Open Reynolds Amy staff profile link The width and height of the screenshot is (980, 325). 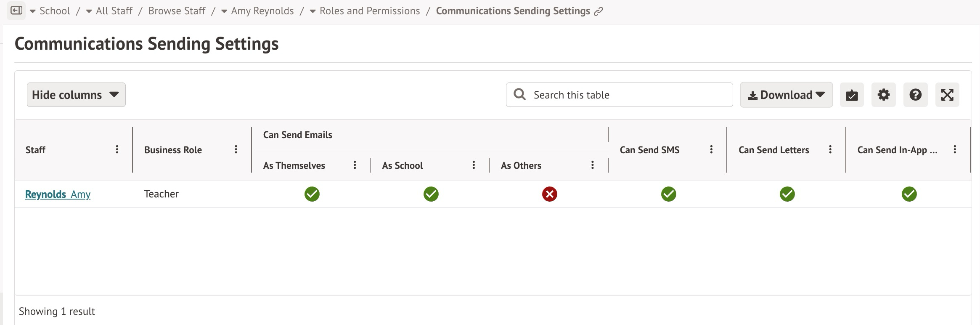tap(58, 194)
